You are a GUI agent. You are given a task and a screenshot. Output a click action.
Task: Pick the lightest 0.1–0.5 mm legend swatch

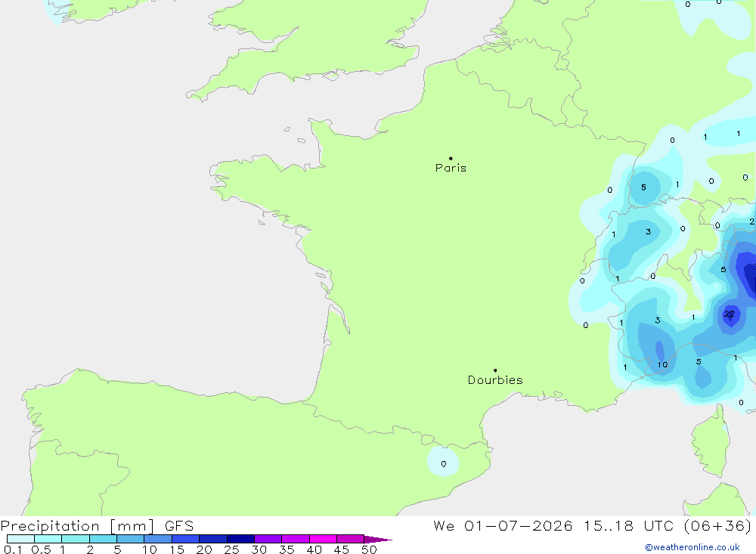tap(20, 539)
